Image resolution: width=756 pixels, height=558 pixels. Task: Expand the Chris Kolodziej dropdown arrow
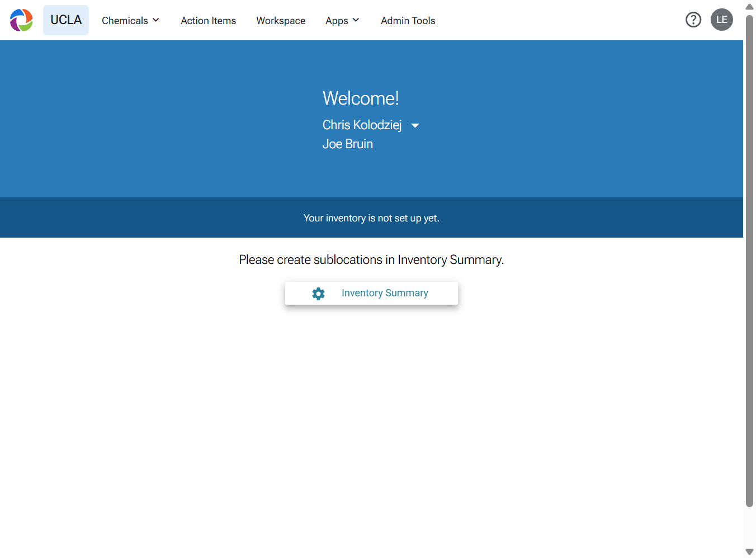pos(415,126)
